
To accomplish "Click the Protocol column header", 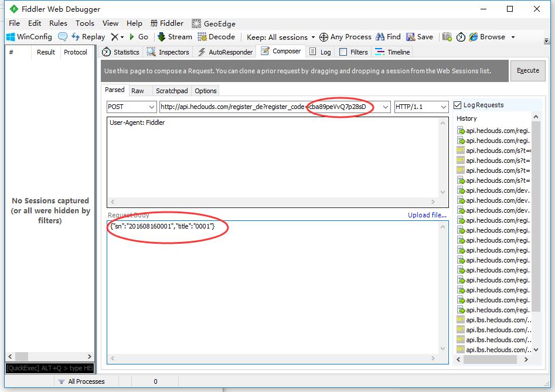I will coord(76,52).
